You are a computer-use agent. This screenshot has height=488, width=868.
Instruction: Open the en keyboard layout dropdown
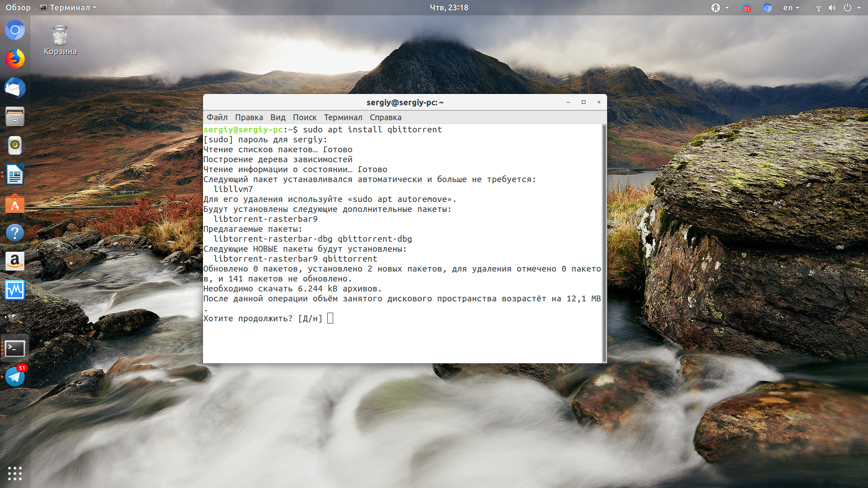(791, 8)
